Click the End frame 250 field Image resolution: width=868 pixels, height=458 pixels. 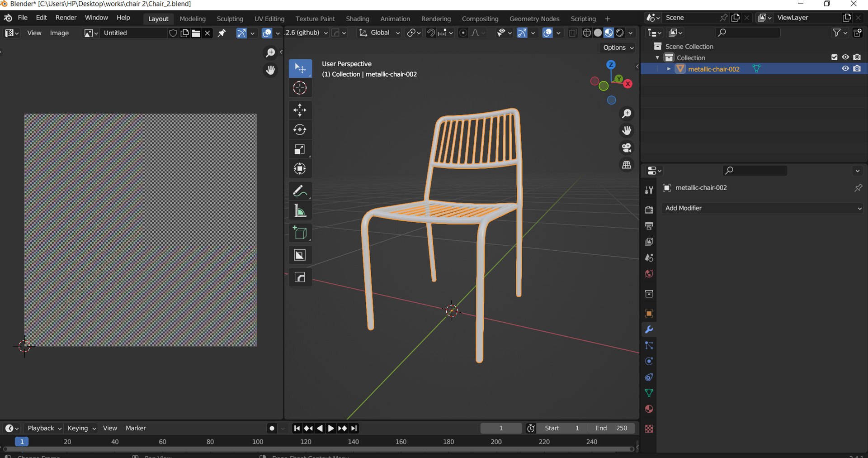[611, 428]
